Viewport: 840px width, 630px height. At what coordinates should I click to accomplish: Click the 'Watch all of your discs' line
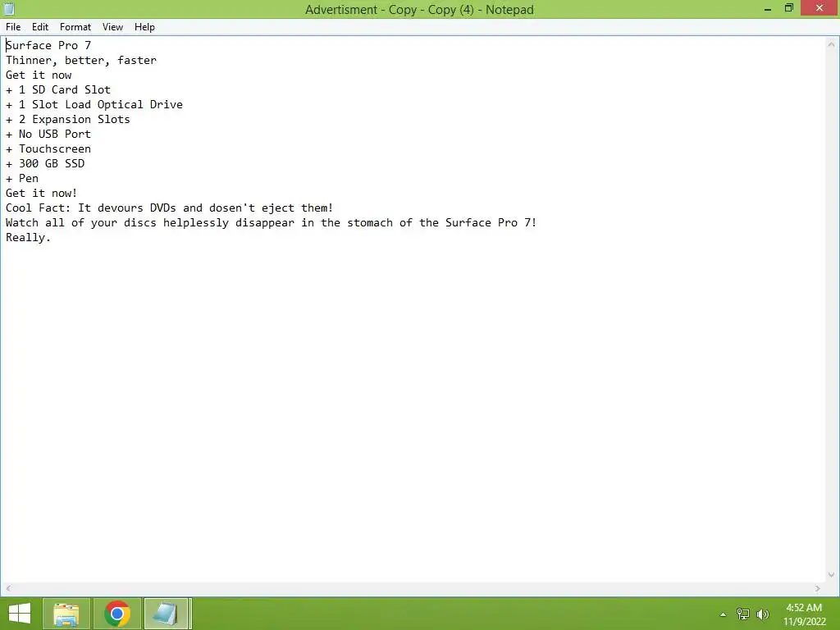click(x=271, y=222)
